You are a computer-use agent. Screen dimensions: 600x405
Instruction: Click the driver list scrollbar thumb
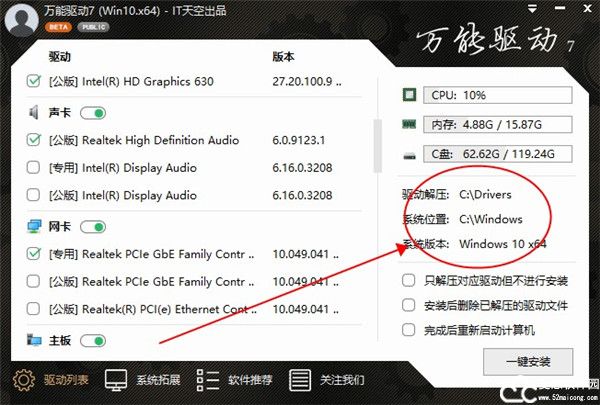(x=378, y=145)
